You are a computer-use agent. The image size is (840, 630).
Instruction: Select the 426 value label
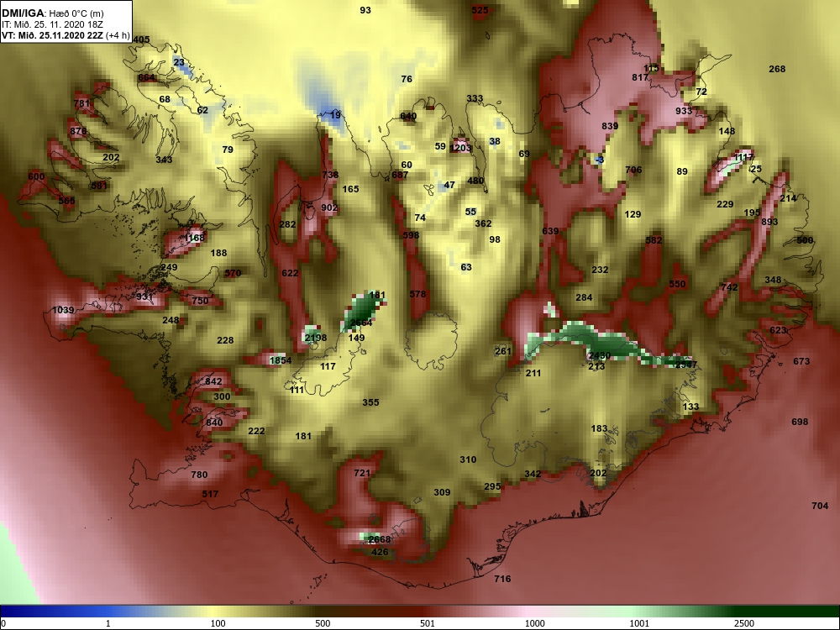(380, 552)
